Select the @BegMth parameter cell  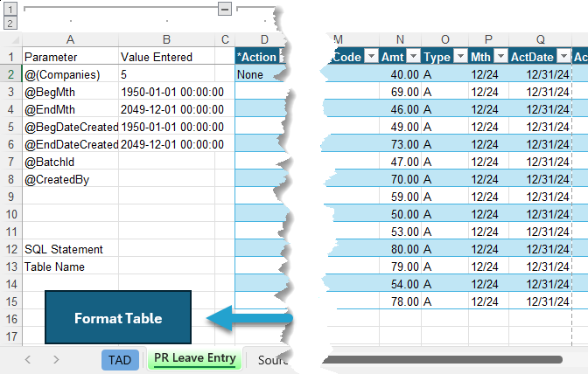point(71,92)
